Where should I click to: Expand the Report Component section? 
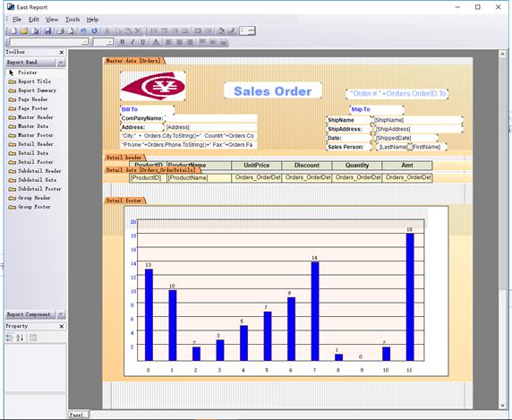[61, 314]
